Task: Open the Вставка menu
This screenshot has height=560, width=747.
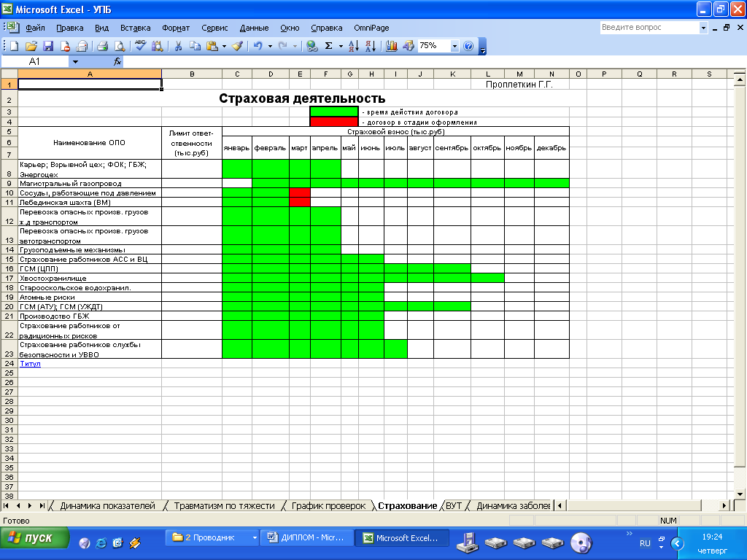Action: click(135, 28)
